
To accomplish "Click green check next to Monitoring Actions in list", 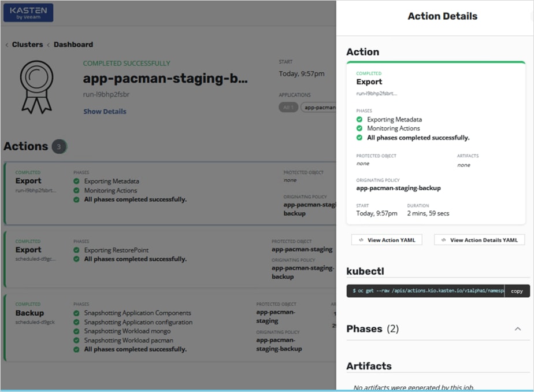I will tap(77, 190).
